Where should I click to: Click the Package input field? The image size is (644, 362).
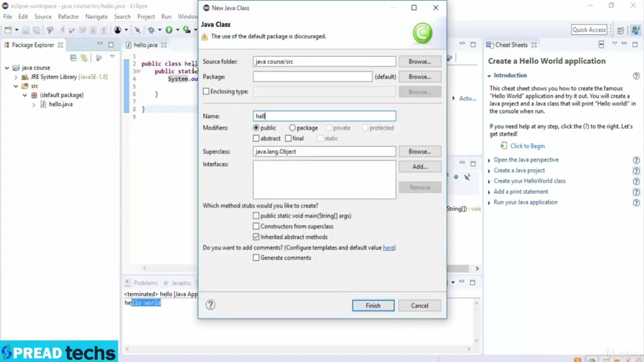[x=313, y=76]
